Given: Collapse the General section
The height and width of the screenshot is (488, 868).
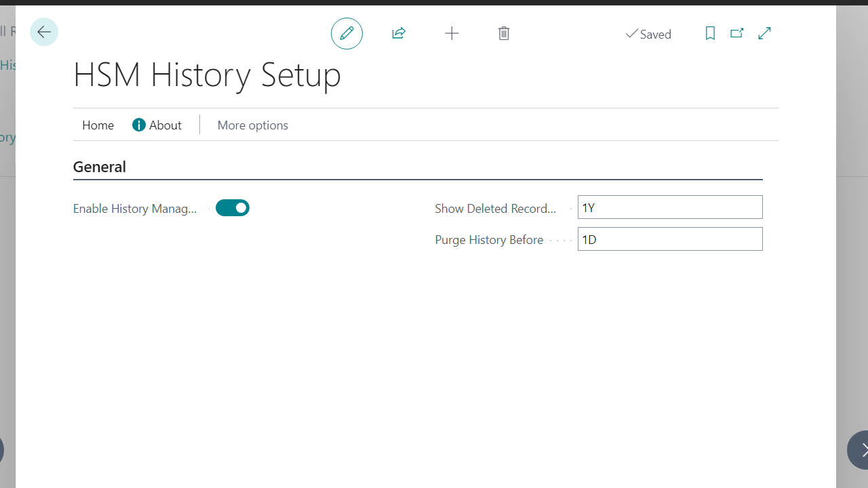Looking at the screenshot, I should click(100, 166).
